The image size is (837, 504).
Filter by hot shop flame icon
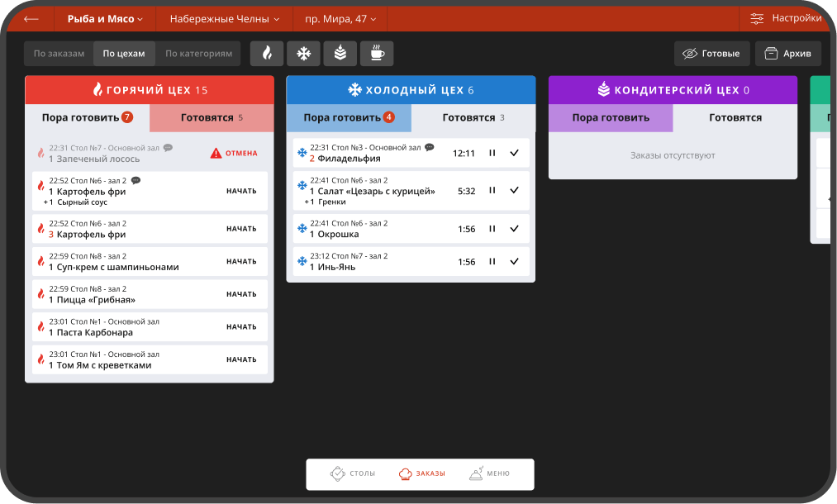pos(267,54)
